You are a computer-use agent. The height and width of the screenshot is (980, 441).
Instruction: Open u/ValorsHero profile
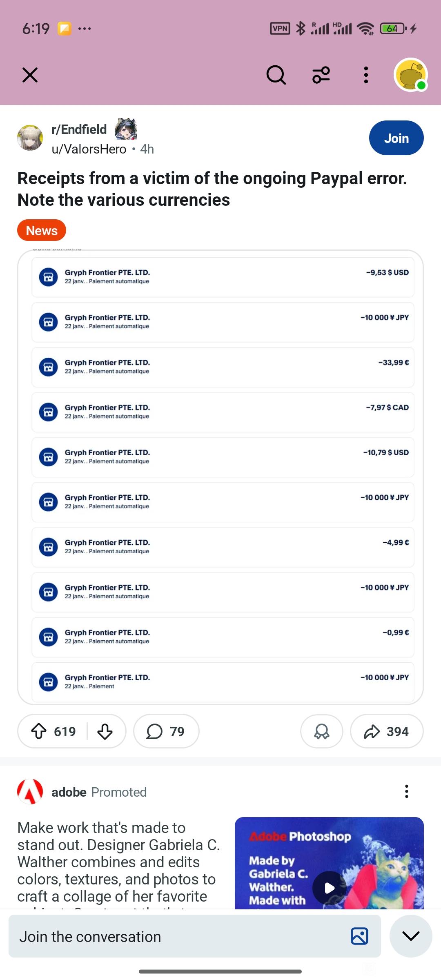(x=89, y=149)
